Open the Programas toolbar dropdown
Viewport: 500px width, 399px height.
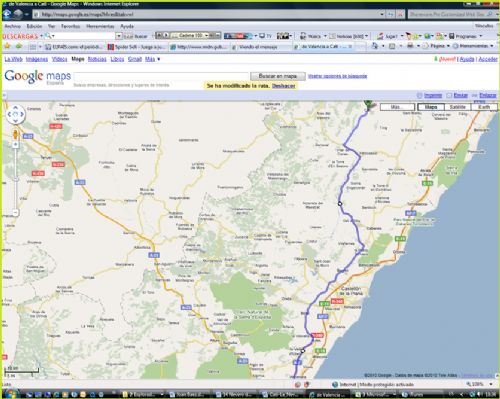[480, 36]
